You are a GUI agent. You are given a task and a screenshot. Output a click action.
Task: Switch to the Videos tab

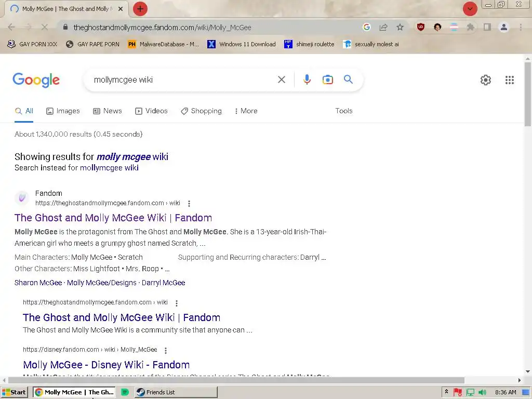coord(151,111)
